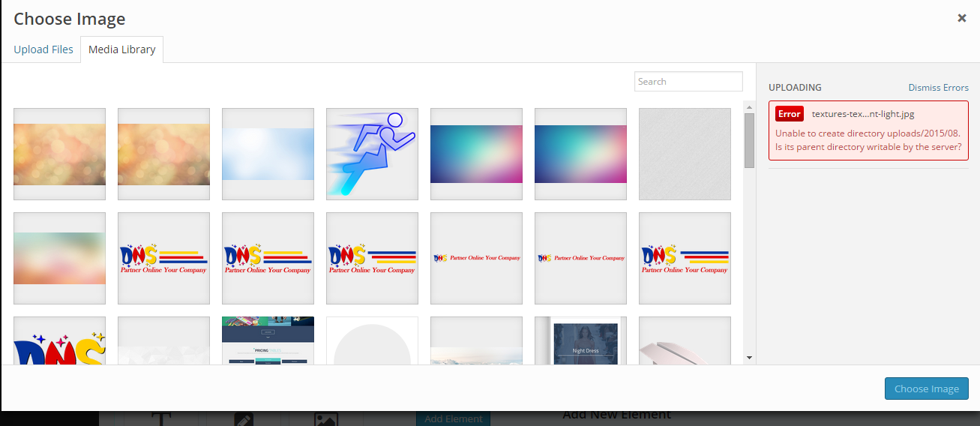Select the white polygon pattern image
Viewport: 980px width, 426px height.
point(163,340)
